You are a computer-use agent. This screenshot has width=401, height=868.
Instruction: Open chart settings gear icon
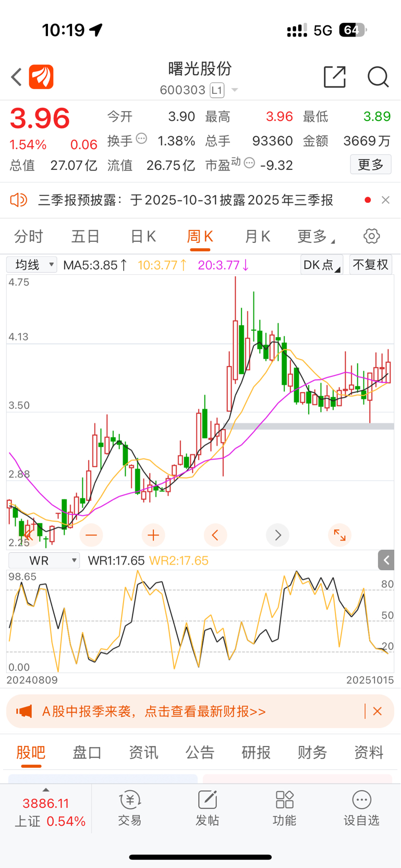click(x=372, y=236)
